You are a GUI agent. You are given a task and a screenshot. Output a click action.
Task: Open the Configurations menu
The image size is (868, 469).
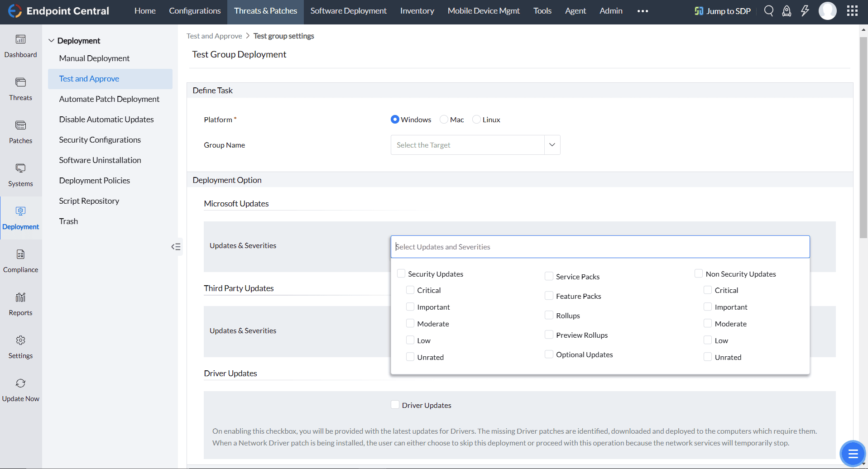tap(195, 11)
